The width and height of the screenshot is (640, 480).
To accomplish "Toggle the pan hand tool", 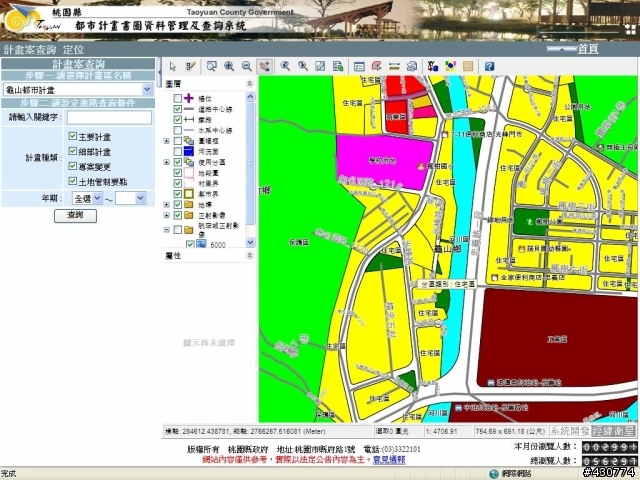I will coord(264,66).
